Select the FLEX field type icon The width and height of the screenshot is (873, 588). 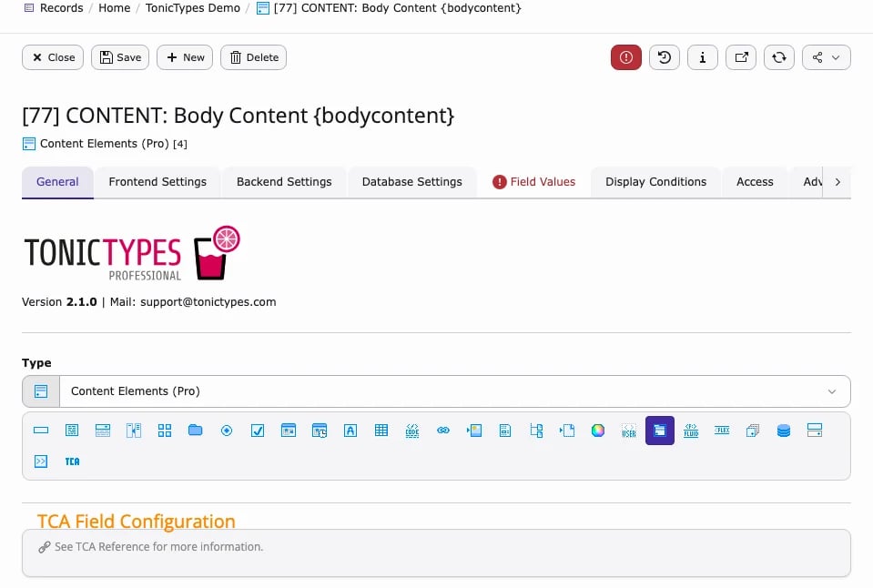[722, 431]
